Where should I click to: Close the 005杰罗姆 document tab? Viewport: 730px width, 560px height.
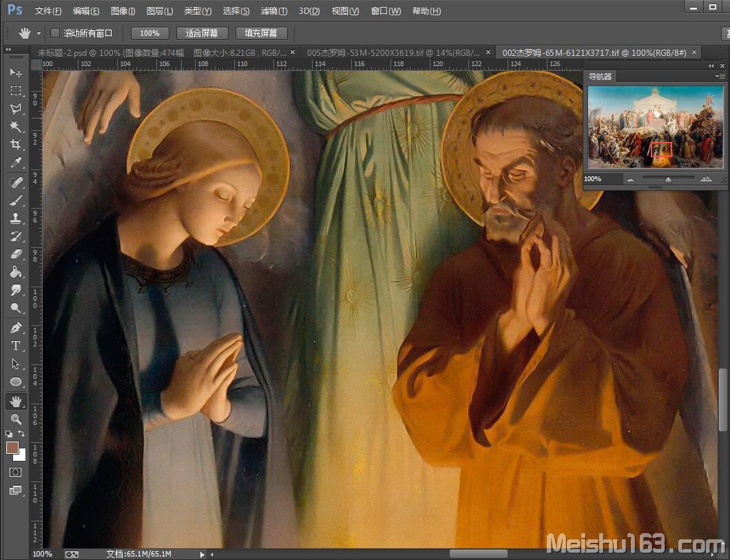[488, 52]
